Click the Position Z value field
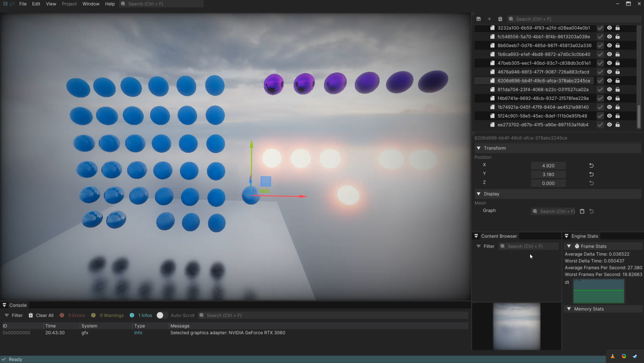The height and width of the screenshot is (363, 644). coord(548,183)
